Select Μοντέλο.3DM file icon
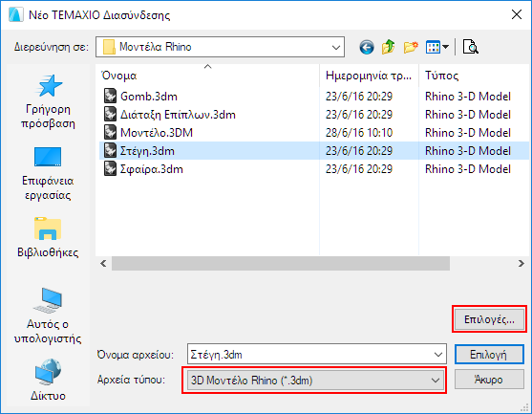The width and height of the screenshot is (532, 414). coord(110,133)
